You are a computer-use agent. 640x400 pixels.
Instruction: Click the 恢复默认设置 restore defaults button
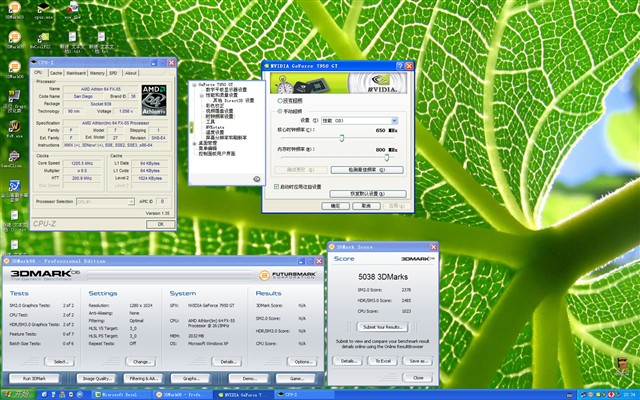(368, 193)
